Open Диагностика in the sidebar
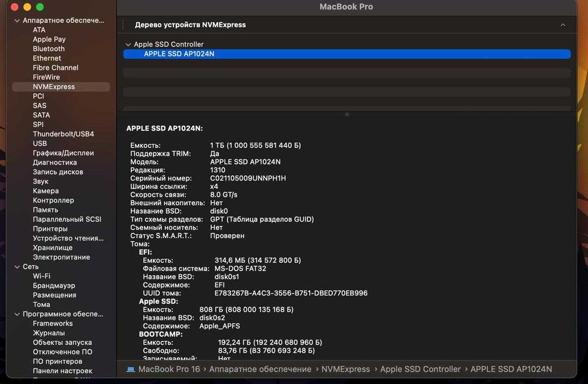This screenshot has width=588, height=384. coord(55,162)
